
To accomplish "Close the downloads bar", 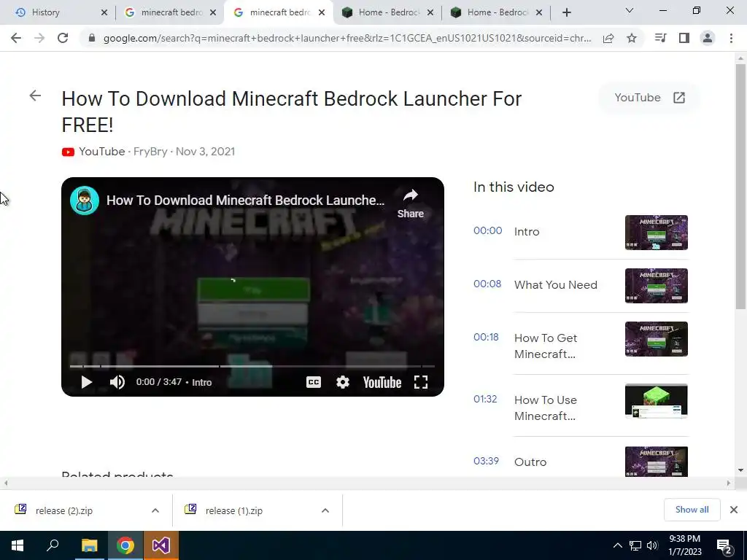I will click(x=734, y=510).
